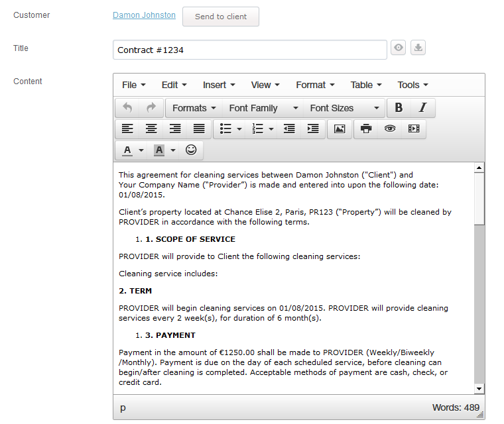Viewport: 504px width, 424px height.
Task: Toggle Bold formatting
Action: [399, 107]
